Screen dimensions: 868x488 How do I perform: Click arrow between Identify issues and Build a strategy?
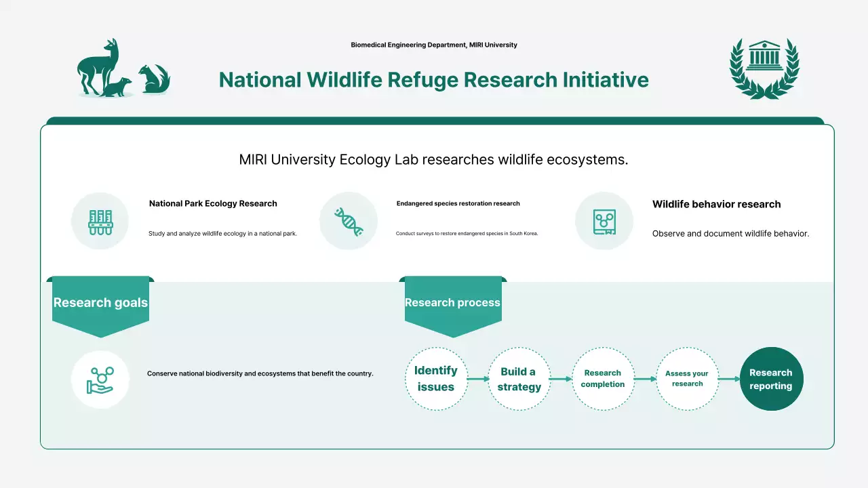click(x=477, y=380)
